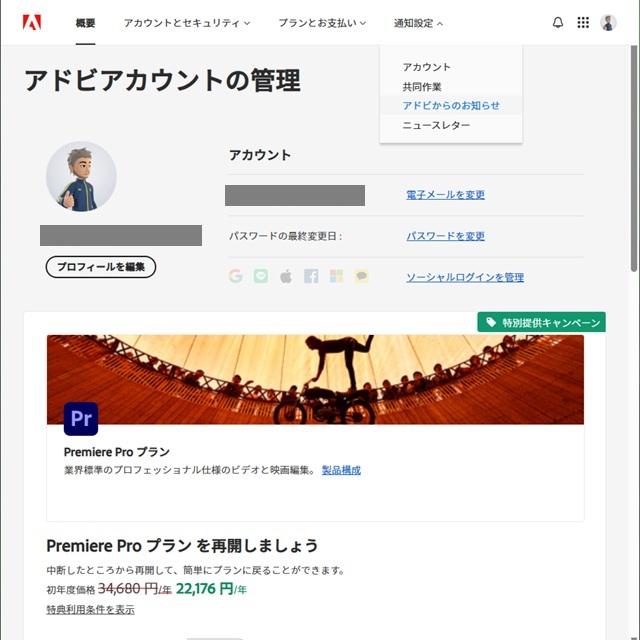The height and width of the screenshot is (640, 640).
Task: Open the profile avatar menu in header
Action: pyautogui.click(x=608, y=22)
